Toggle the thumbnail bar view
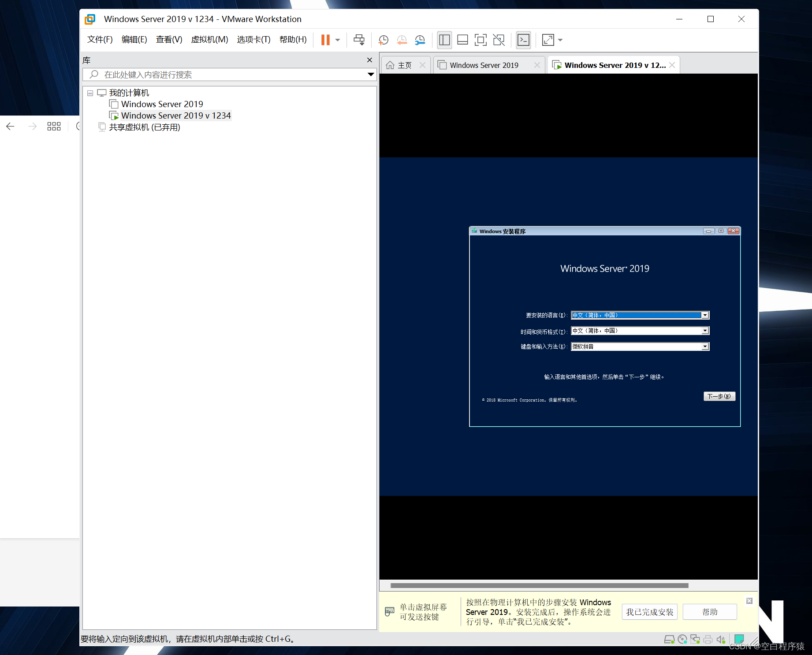This screenshot has width=812, height=655. [x=462, y=40]
